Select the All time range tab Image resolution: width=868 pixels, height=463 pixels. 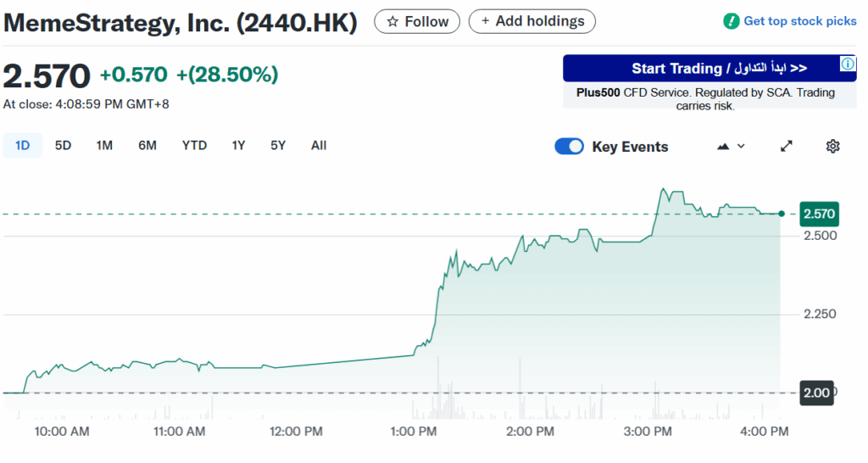point(319,146)
